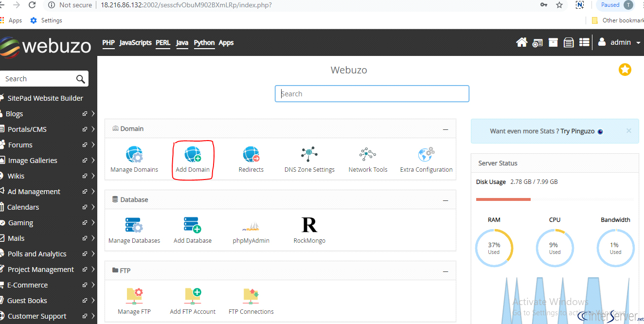The height and width of the screenshot is (324, 644).
Task: Click the RAM usage gauge
Action: point(494,248)
